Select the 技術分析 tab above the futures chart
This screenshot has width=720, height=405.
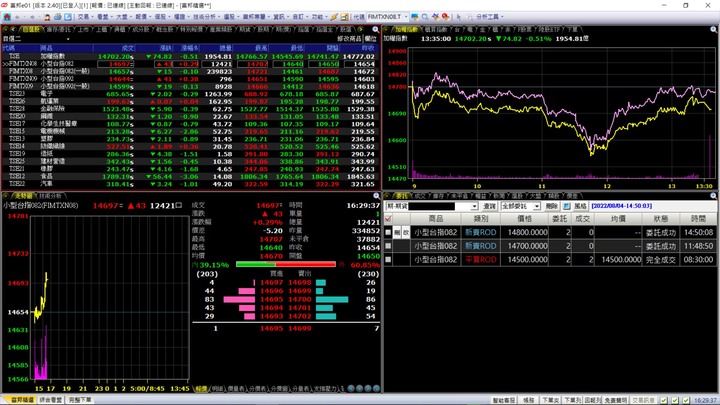(x=50, y=196)
